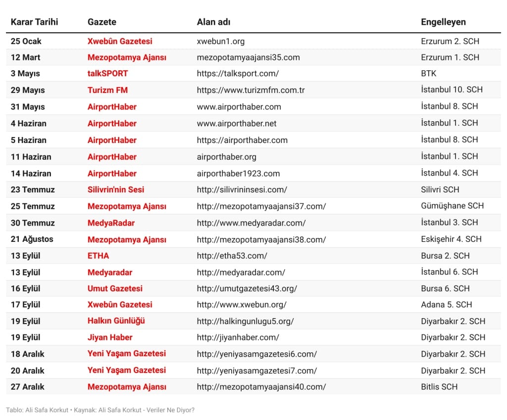This screenshot has width=507, height=420.
Task: Click the Engelleyen column header
Action: pyautogui.click(x=443, y=22)
